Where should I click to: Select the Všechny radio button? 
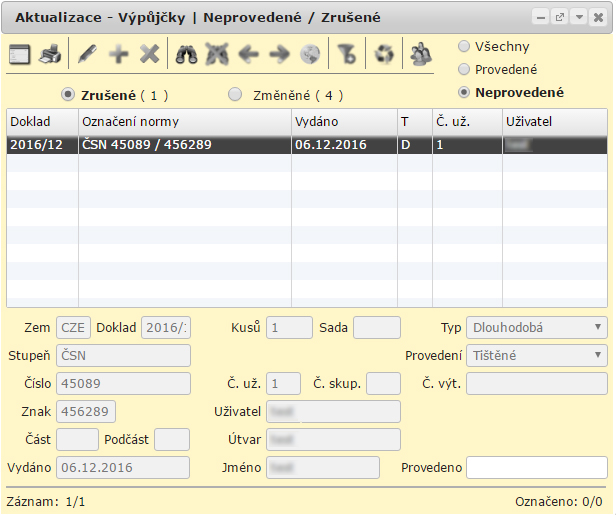coord(464,47)
